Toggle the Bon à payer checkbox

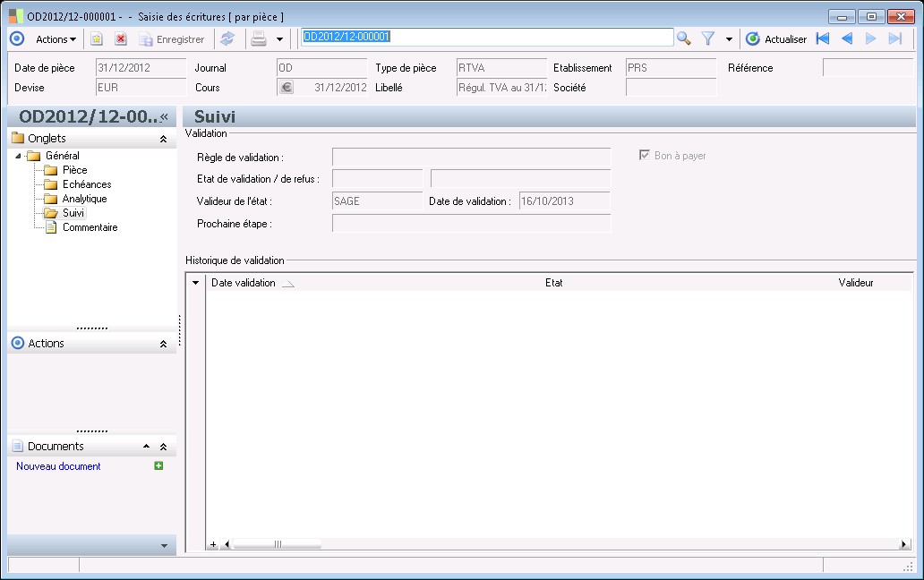(644, 156)
